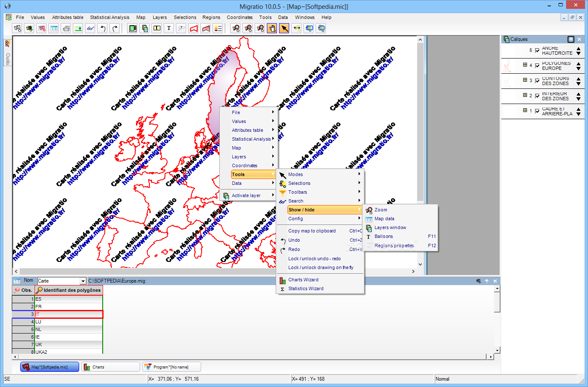Screen dimensions: 588x387
Task: Select the hand pan tool
Action: pyautogui.click(x=272, y=28)
